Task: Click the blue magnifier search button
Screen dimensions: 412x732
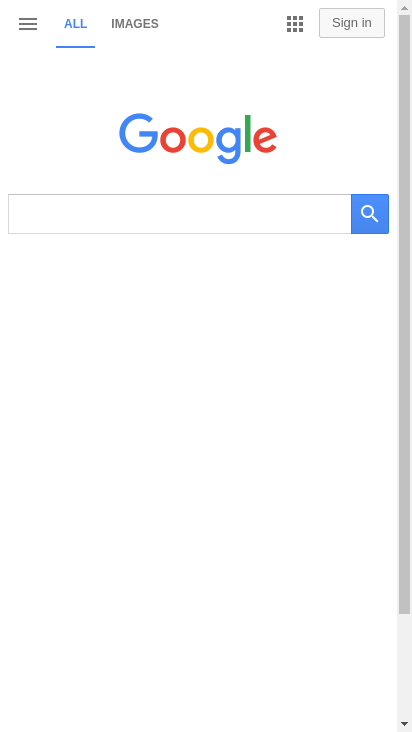Action: (370, 214)
